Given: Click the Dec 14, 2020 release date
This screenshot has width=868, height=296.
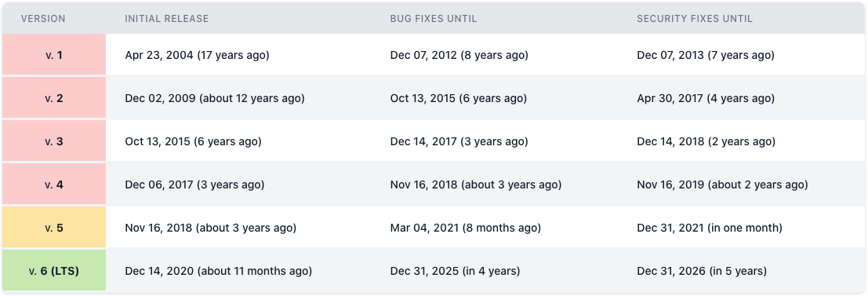Looking at the screenshot, I should (159, 272).
